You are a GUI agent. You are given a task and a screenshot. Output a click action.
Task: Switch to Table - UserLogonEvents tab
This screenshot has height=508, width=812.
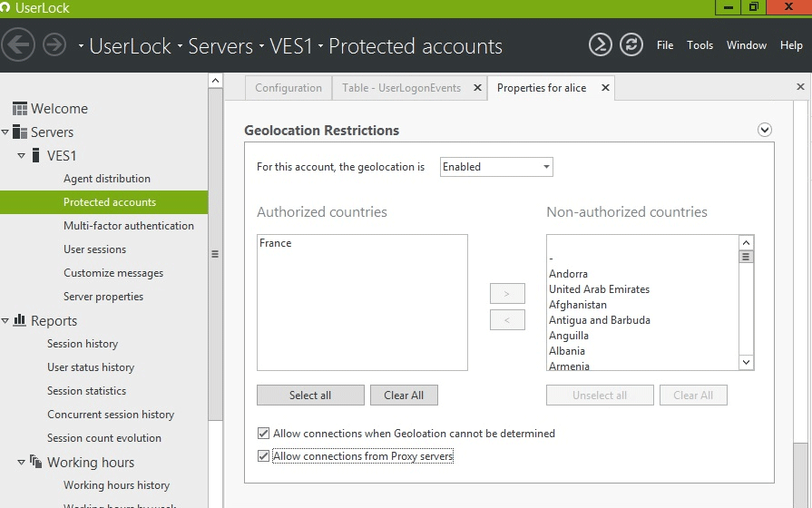[401, 88]
